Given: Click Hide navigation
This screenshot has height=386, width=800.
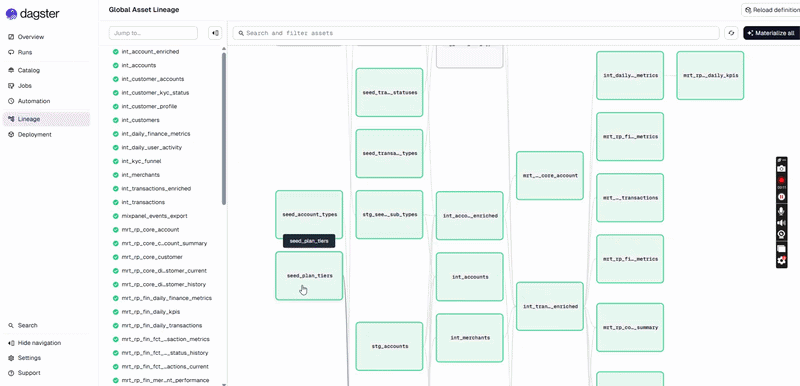Looking at the screenshot, I should [34, 343].
